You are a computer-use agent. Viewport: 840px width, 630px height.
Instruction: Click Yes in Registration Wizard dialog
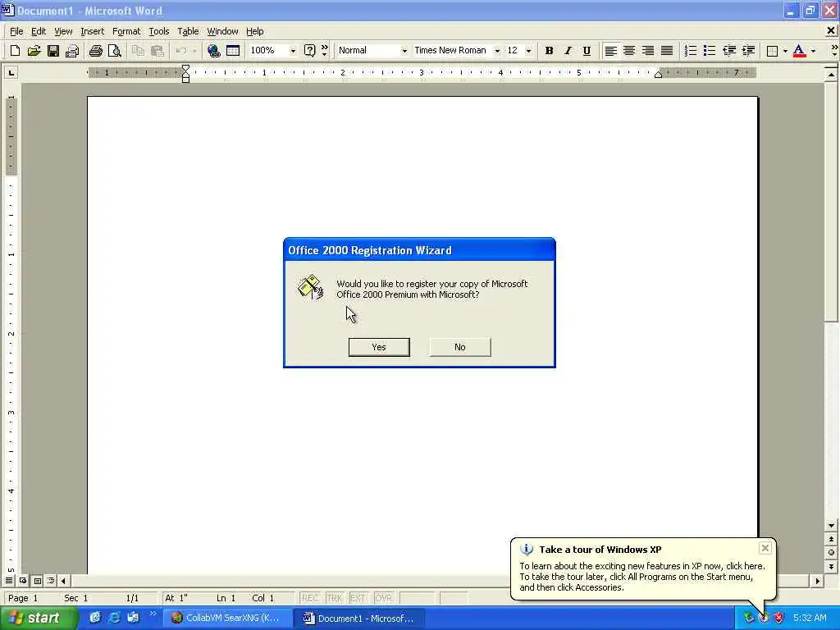[x=379, y=347]
